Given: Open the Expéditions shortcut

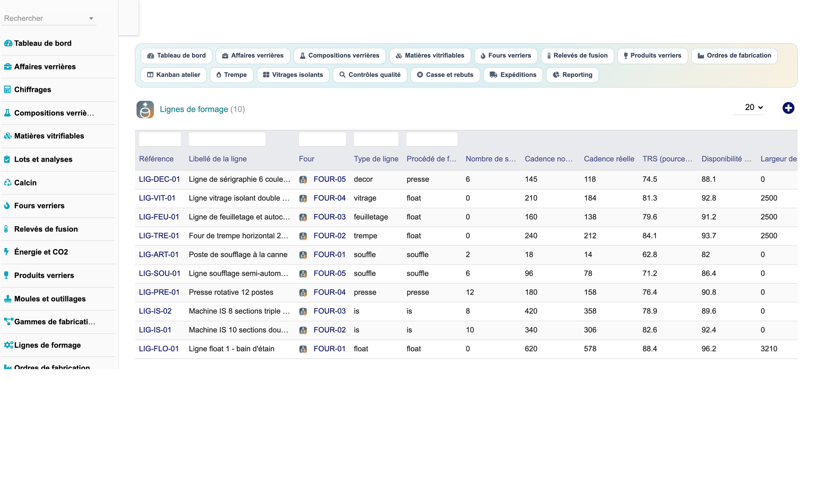Looking at the screenshot, I should pos(513,75).
